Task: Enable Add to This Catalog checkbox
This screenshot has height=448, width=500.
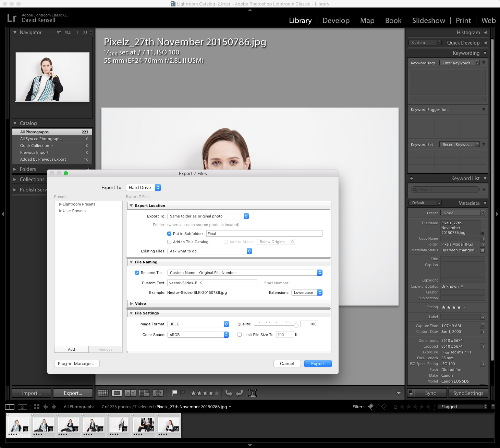Action: [169, 242]
